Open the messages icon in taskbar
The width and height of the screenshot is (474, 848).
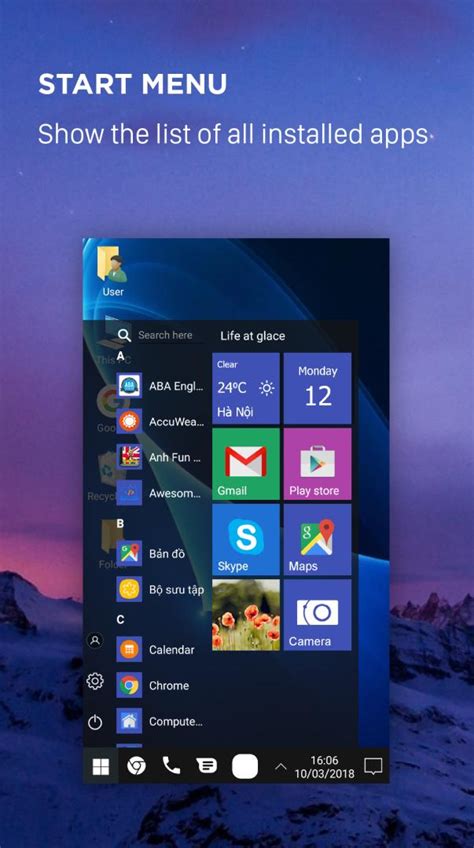207,766
